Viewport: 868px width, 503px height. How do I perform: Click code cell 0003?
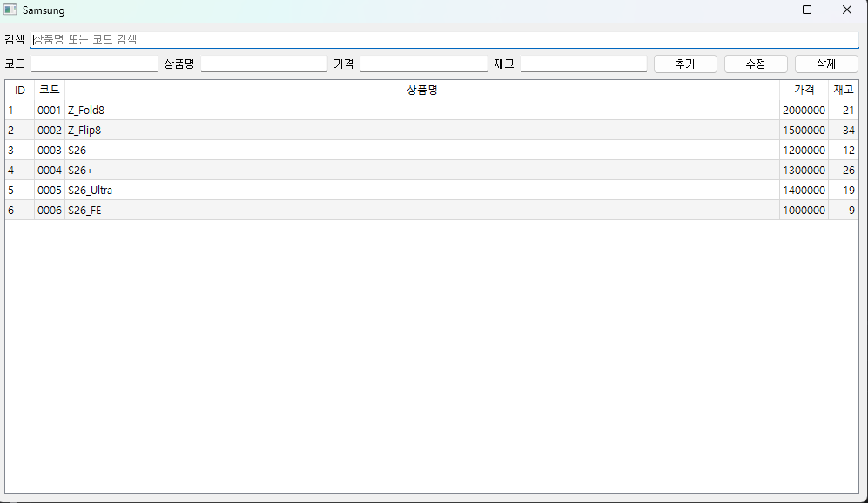click(50, 150)
